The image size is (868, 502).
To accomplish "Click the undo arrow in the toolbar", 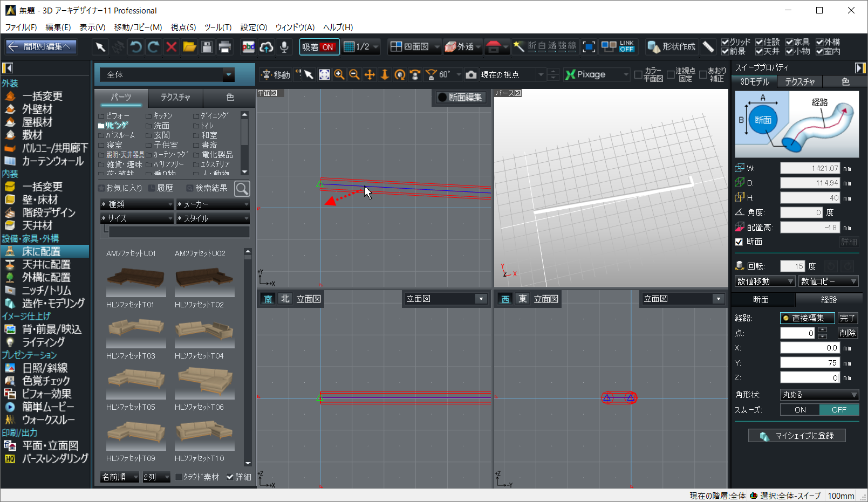I will [x=136, y=47].
